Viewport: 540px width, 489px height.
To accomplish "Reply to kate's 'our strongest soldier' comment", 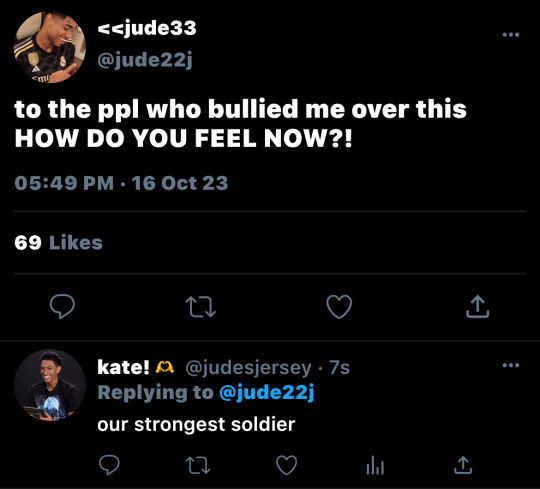I will pyautogui.click(x=110, y=465).
